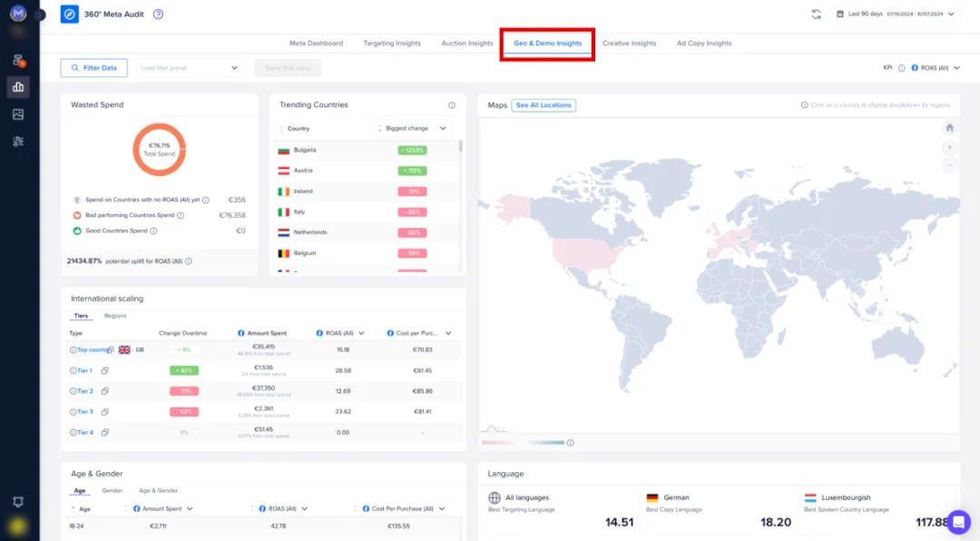Select the Tiers tab in International scaling

coord(81,316)
